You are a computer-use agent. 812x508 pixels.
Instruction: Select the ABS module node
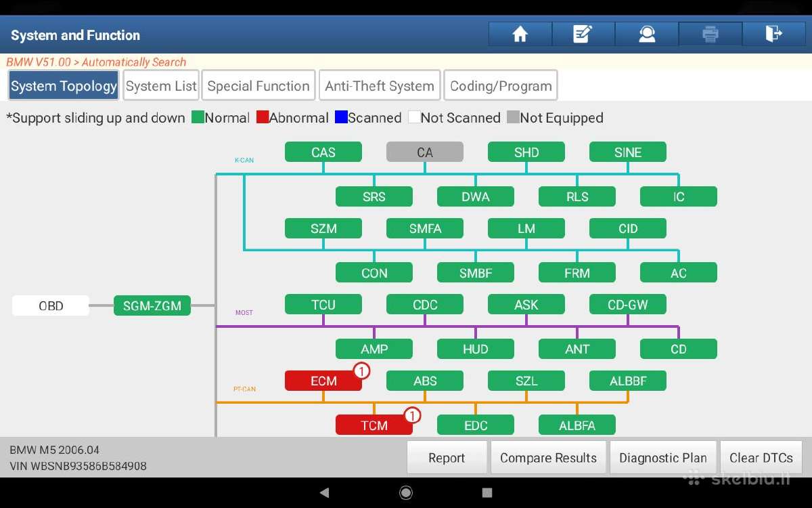coord(425,381)
